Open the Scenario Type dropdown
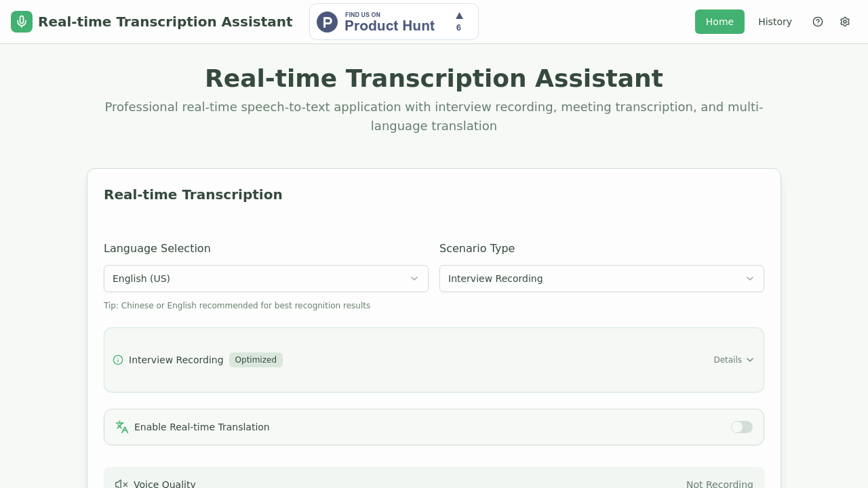Screen dimensions: 868x488 point(601,279)
